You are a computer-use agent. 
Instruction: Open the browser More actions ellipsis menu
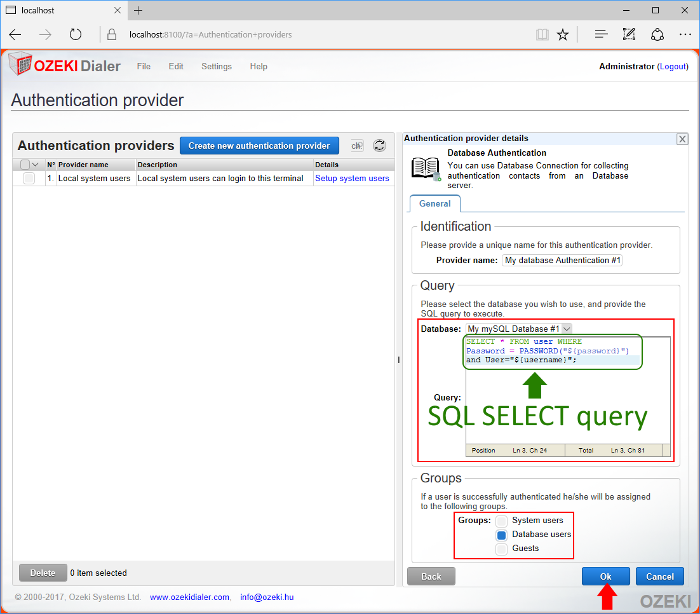pyautogui.click(x=685, y=34)
